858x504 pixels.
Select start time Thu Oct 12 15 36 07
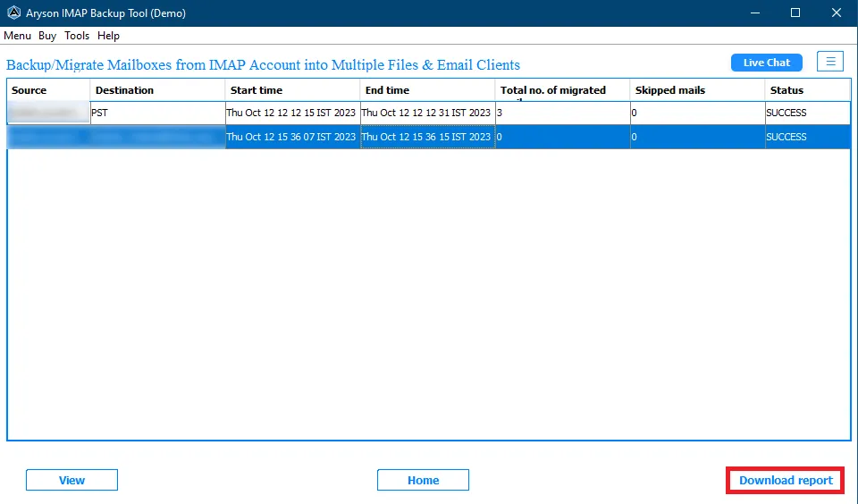point(292,137)
